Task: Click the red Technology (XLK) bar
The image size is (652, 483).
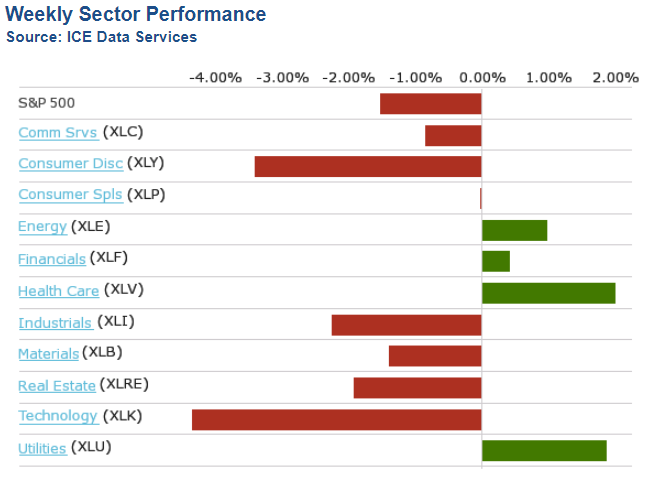Action: point(336,419)
